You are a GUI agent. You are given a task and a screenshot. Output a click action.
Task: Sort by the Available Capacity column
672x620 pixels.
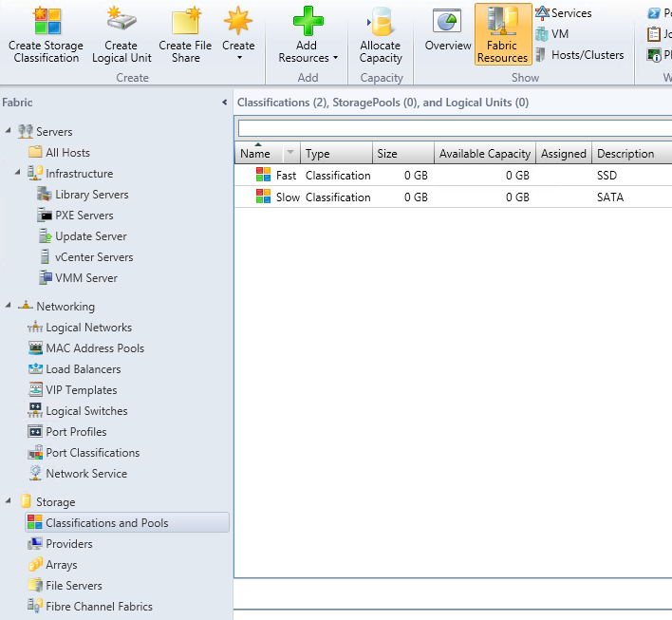(x=484, y=154)
